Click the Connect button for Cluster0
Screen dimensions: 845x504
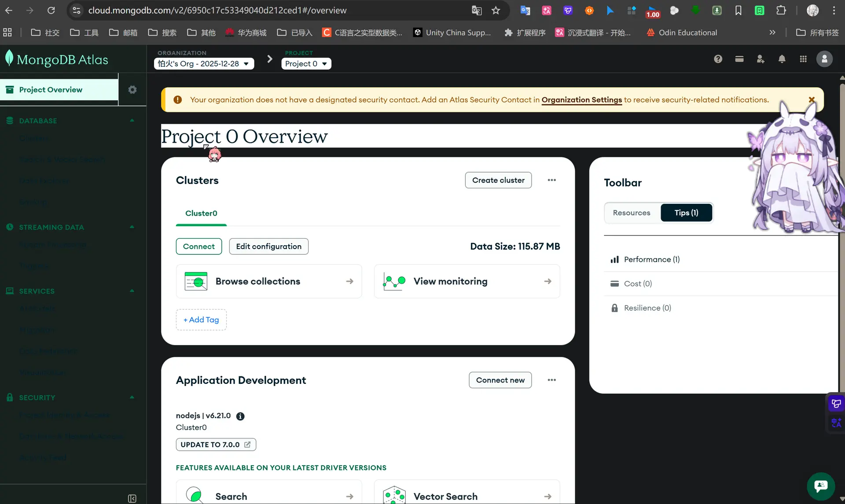coord(199,246)
